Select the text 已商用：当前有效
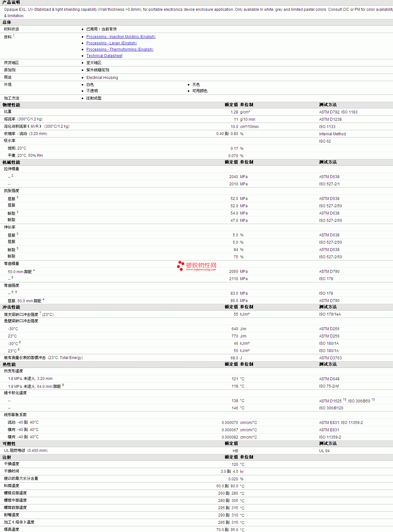 click(101, 29)
